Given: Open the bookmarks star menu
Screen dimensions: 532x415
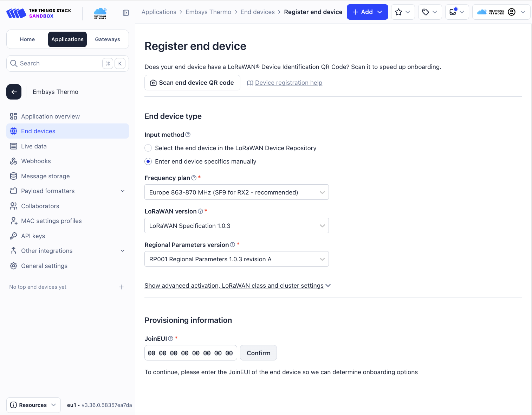Looking at the screenshot, I should tap(403, 12).
